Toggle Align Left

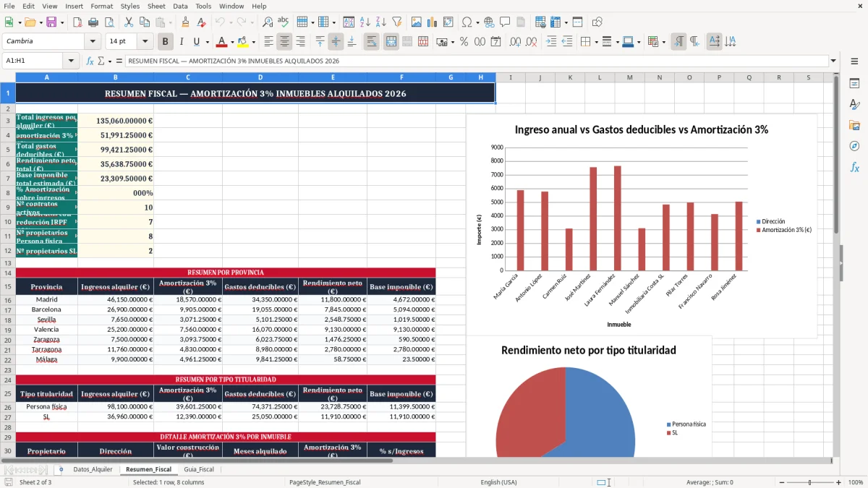[269, 42]
